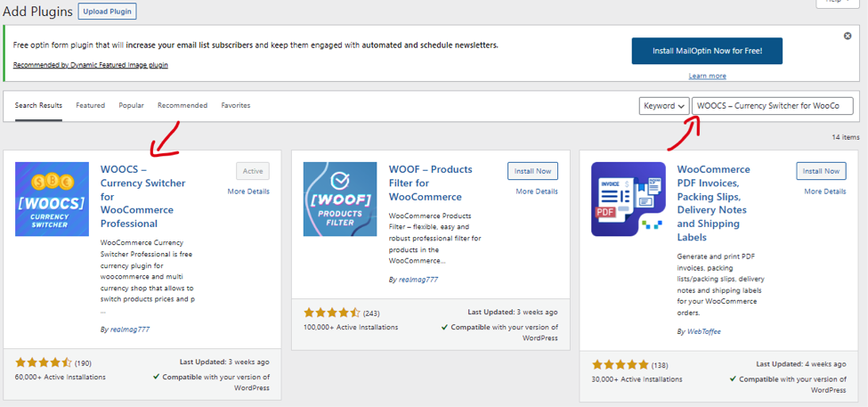
Task: Click the WOOF rating count (243)
Action: click(x=371, y=313)
